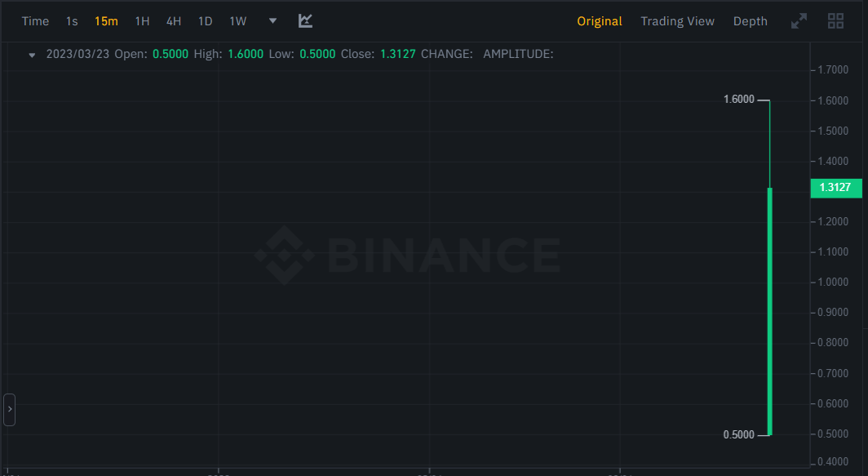Open the multi-chart grid layout icon
This screenshot has height=476, width=868.
pos(835,21)
